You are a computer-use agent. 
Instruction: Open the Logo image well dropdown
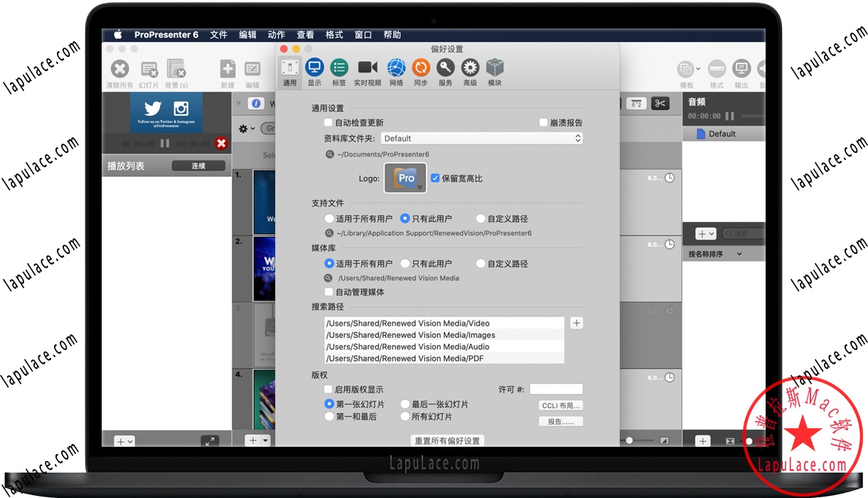tap(405, 179)
